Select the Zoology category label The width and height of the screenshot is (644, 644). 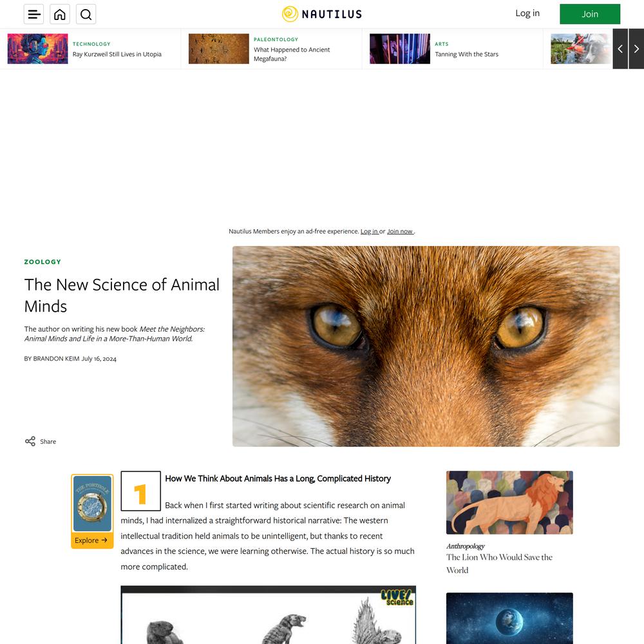click(43, 261)
